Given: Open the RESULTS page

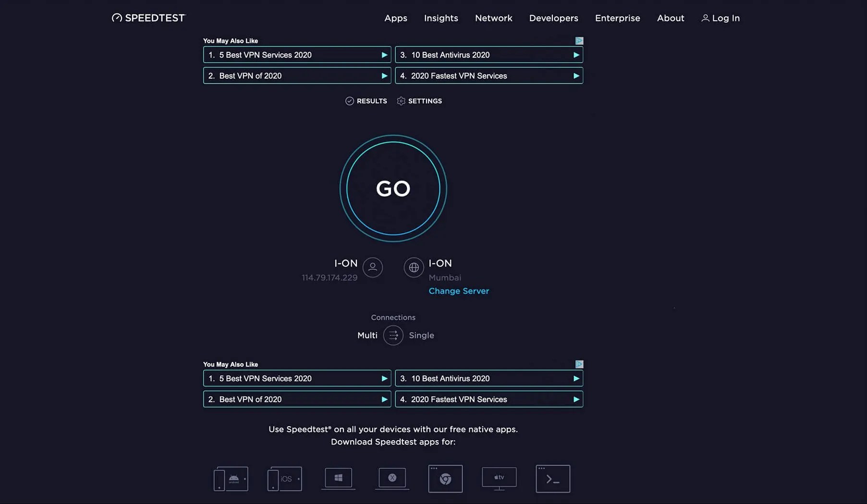Looking at the screenshot, I should 366,101.
